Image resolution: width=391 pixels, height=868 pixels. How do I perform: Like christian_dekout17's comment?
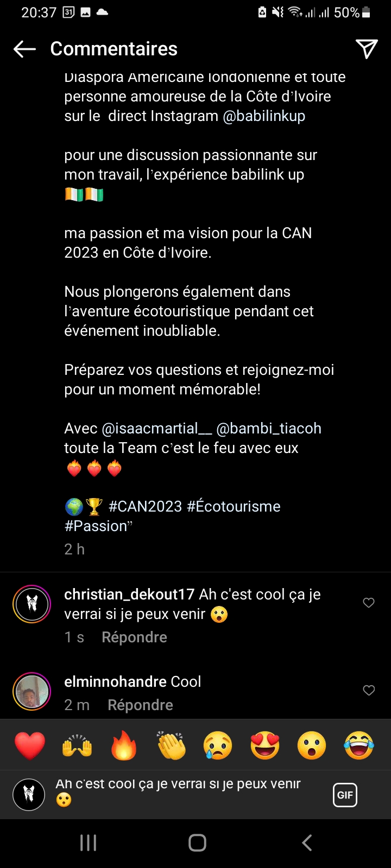369,603
